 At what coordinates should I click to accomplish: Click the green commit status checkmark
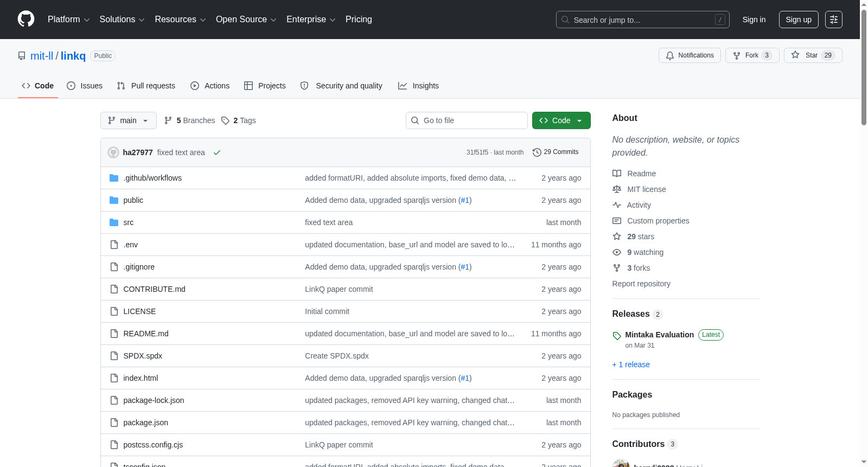217,152
